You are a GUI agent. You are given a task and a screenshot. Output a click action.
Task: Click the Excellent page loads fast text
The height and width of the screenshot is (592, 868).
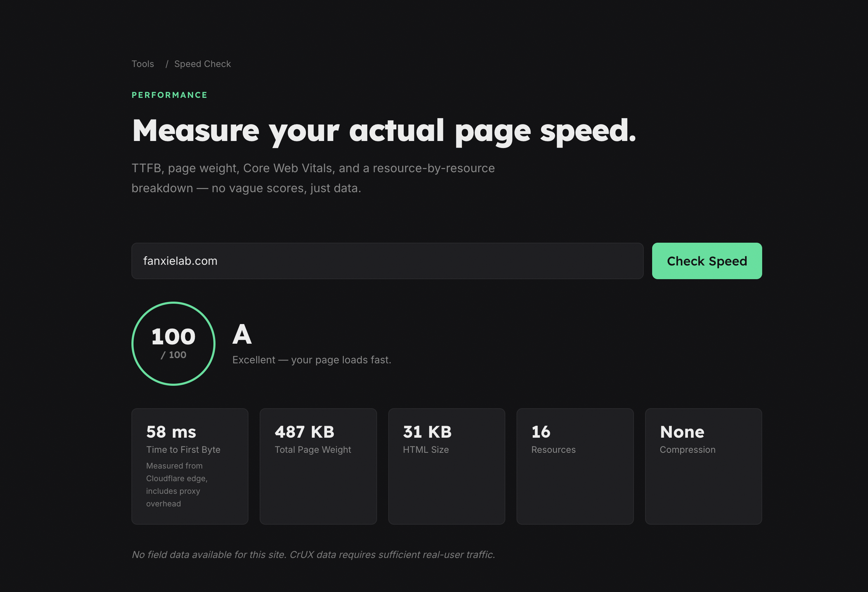pyautogui.click(x=312, y=359)
